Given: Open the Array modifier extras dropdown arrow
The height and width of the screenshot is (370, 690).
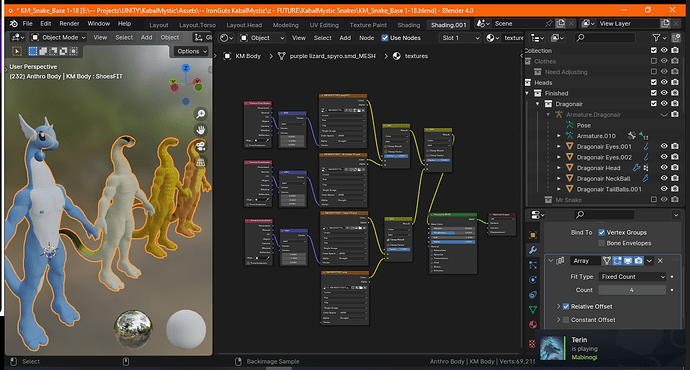Looking at the screenshot, I should tap(650, 261).
